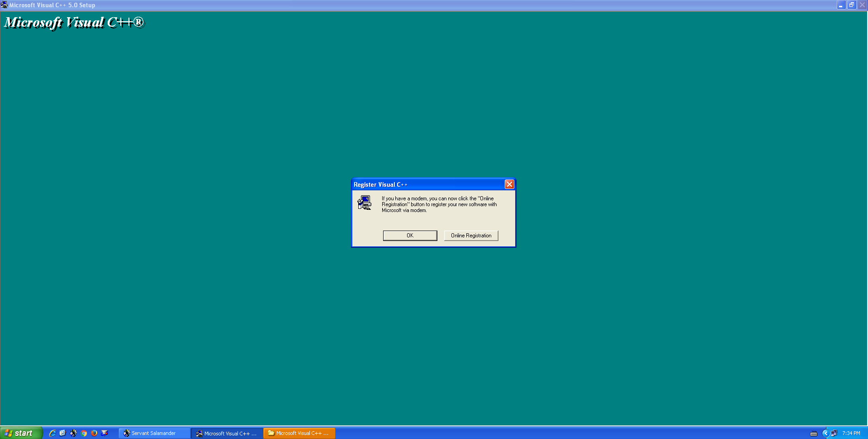Close the Register Visual C++ dialog
Screen dimensions: 868x439
click(509, 184)
